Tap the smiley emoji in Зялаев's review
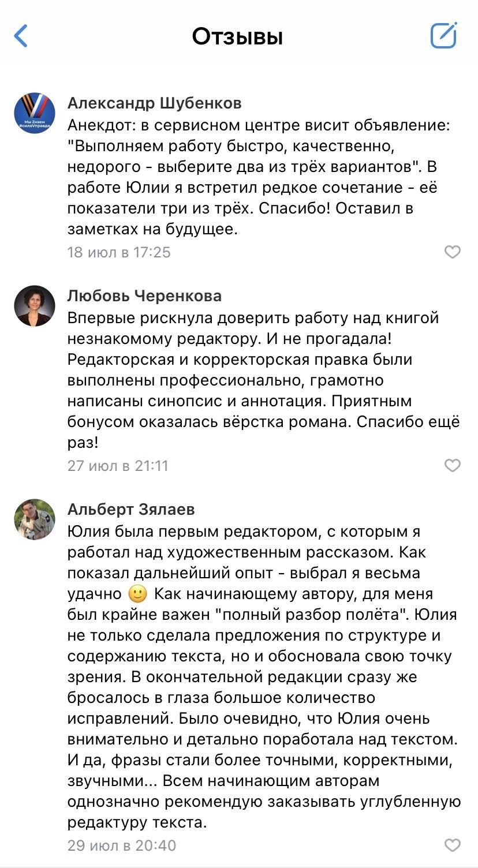This screenshot has height=868, width=478. coord(137,594)
